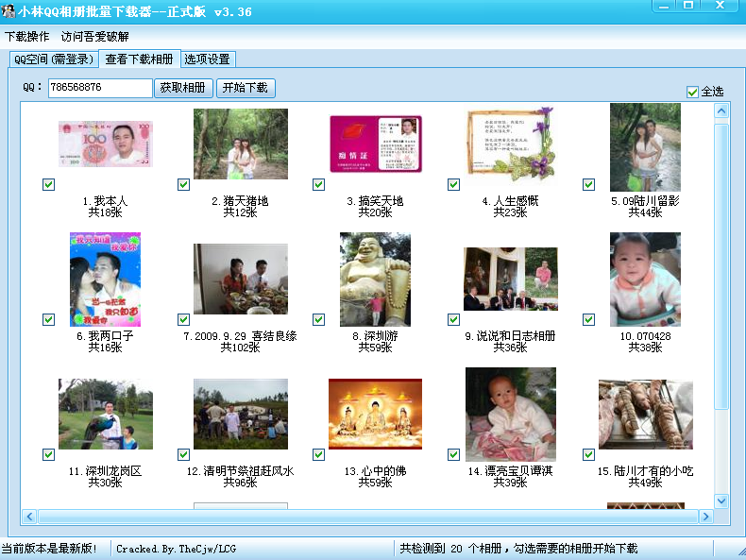Select the 深圳龙岗区 peacock thumbnail

pyautogui.click(x=106, y=414)
